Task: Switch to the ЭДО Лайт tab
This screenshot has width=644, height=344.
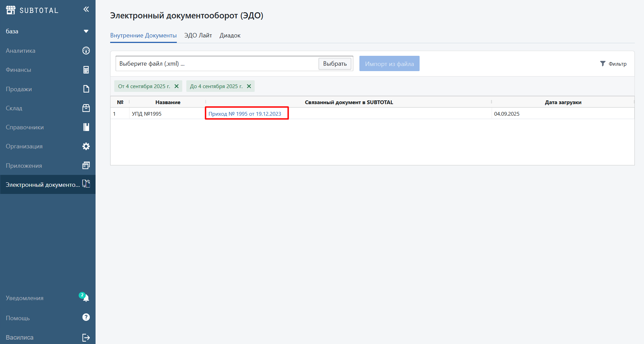Action: [x=198, y=35]
